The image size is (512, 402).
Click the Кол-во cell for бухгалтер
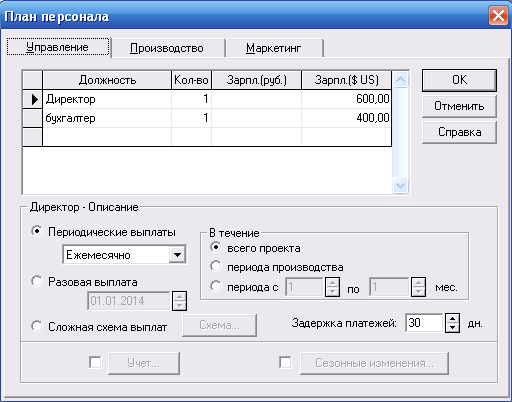tap(191, 118)
